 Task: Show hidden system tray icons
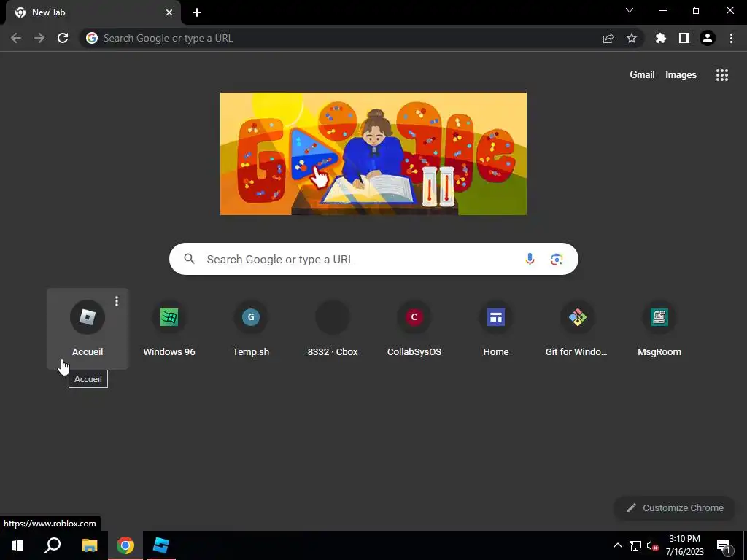[617, 545]
